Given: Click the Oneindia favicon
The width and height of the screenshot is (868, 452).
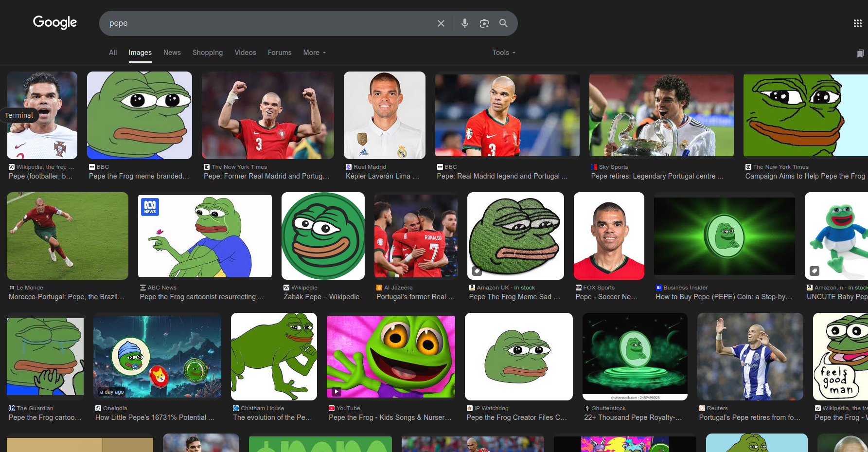Looking at the screenshot, I should tap(98, 408).
